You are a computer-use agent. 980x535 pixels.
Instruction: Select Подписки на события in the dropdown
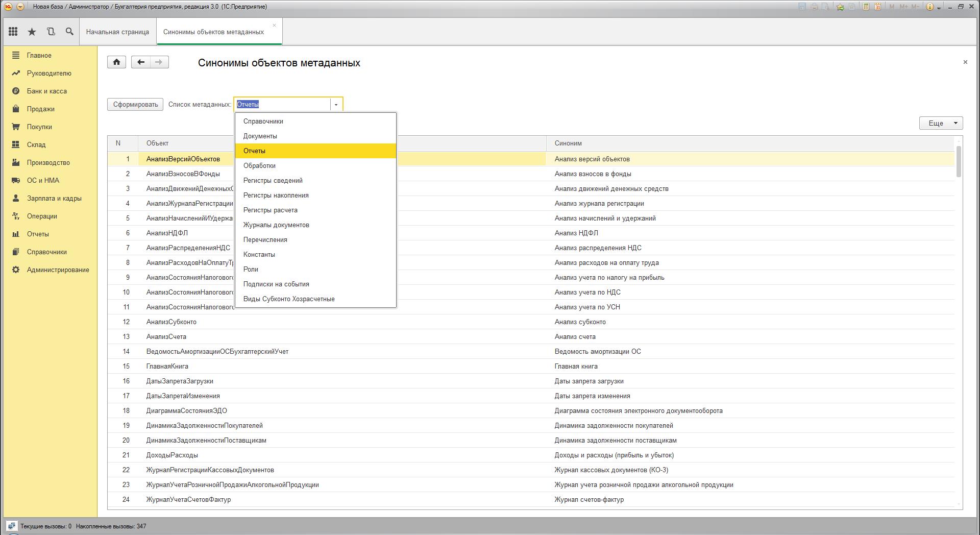pyautogui.click(x=315, y=284)
